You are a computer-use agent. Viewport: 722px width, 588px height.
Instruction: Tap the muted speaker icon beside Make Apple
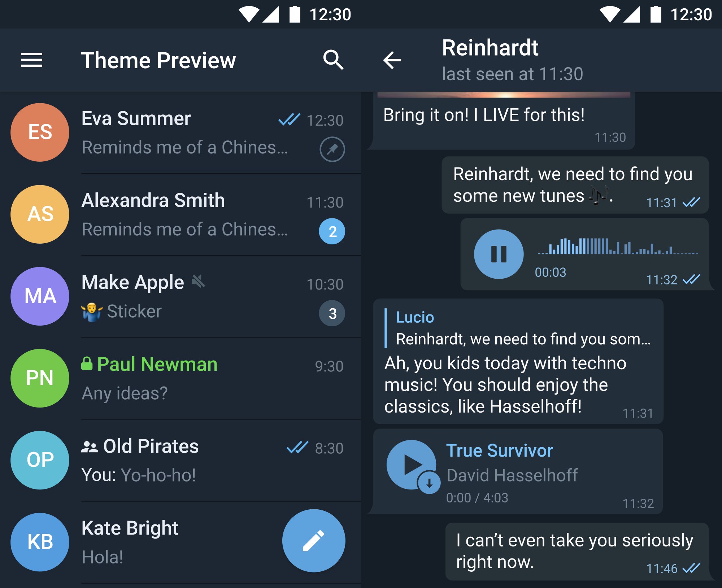(x=198, y=281)
